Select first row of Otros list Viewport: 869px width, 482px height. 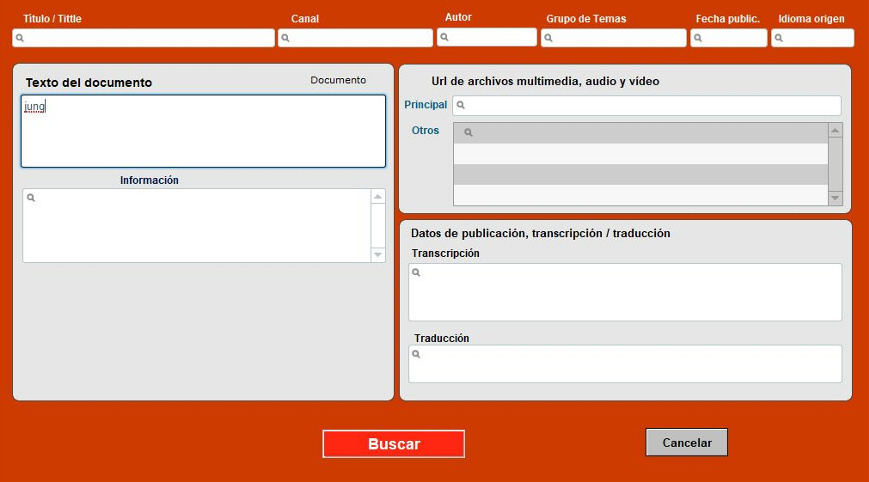coord(640,133)
